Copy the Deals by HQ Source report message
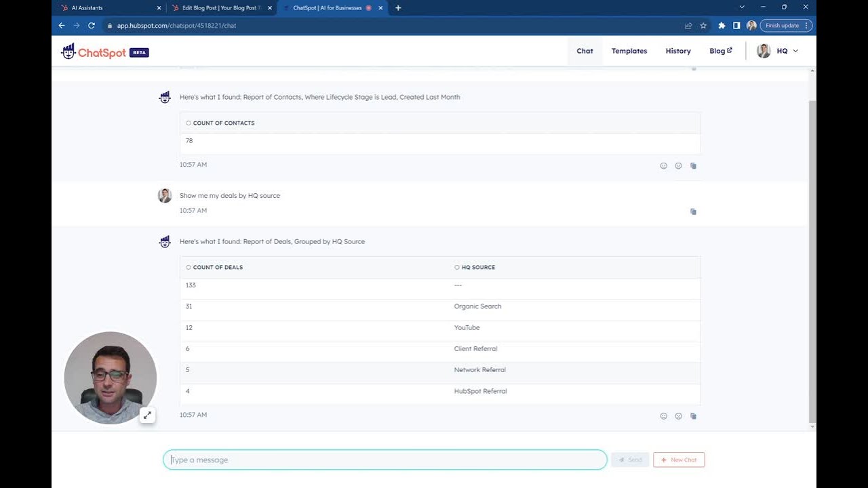The height and width of the screenshot is (488, 868). tap(693, 416)
